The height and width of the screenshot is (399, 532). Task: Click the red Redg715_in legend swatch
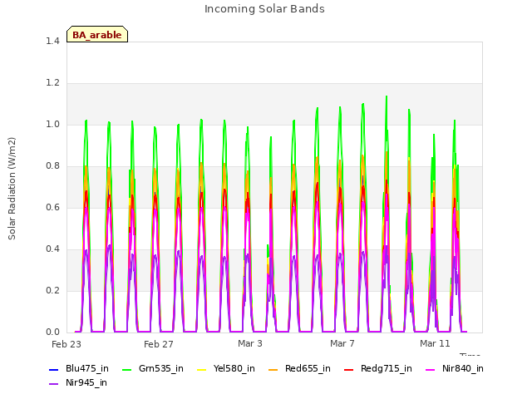click(x=348, y=369)
